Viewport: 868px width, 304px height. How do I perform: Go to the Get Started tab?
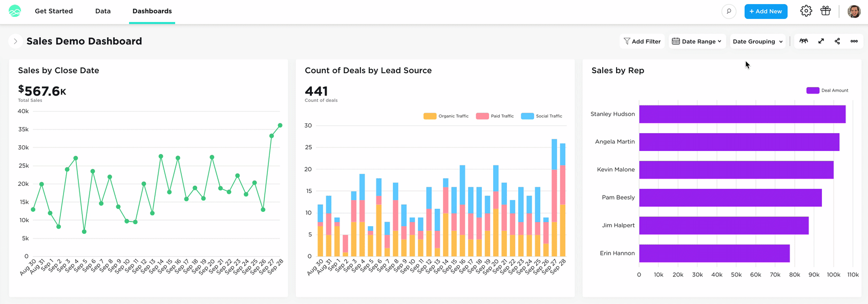[x=54, y=11]
